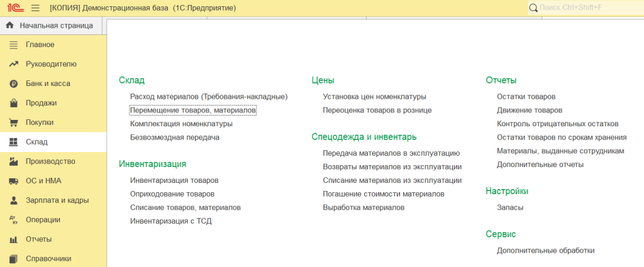The height and width of the screenshot is (267, 644).
Task: Open the Отчеты section in sidebar
Action: pos(53,239)
